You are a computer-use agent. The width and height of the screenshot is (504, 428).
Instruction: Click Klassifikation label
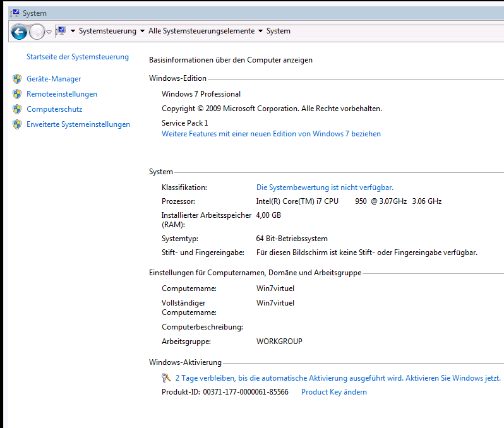click(184, 187)
